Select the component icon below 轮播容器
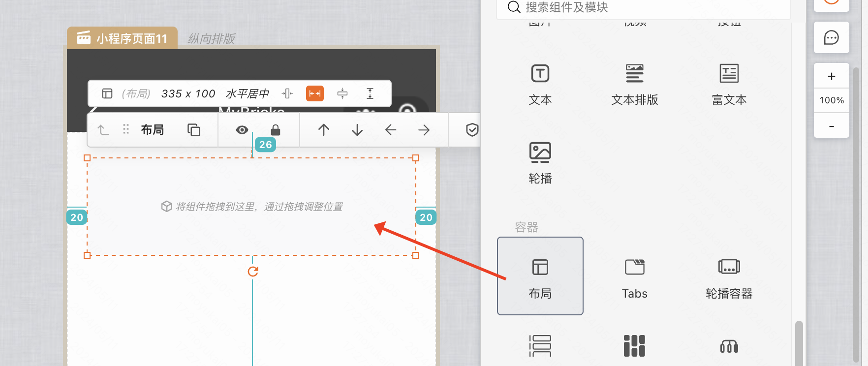 [x=729, y=346]
